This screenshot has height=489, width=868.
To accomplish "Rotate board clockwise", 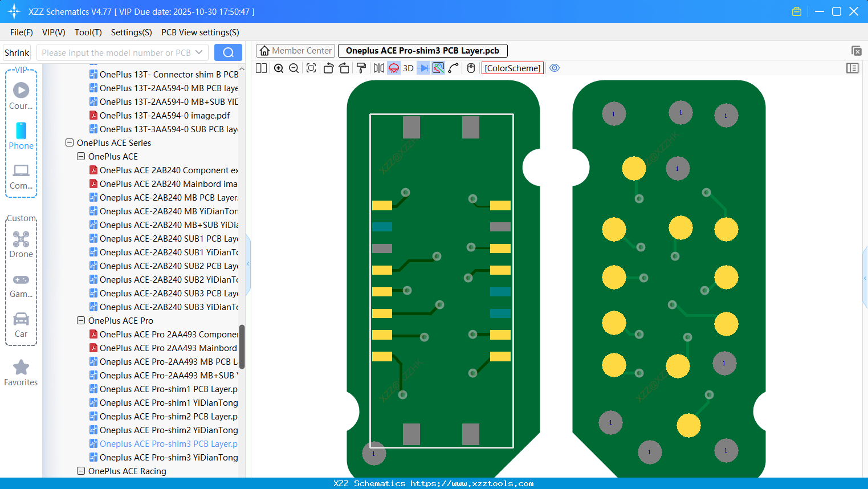I will 344,68.
